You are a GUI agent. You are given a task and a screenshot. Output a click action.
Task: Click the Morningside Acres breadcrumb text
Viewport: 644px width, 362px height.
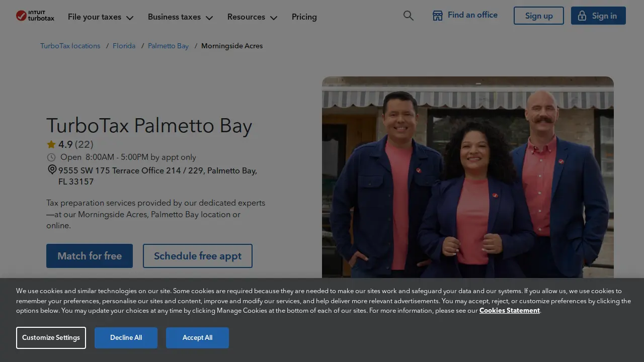pyautogui.click(x=232, y=46)
